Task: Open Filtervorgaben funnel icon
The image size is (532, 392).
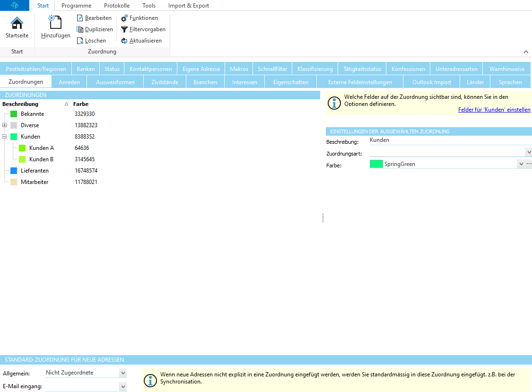Action: coord(124,29)
